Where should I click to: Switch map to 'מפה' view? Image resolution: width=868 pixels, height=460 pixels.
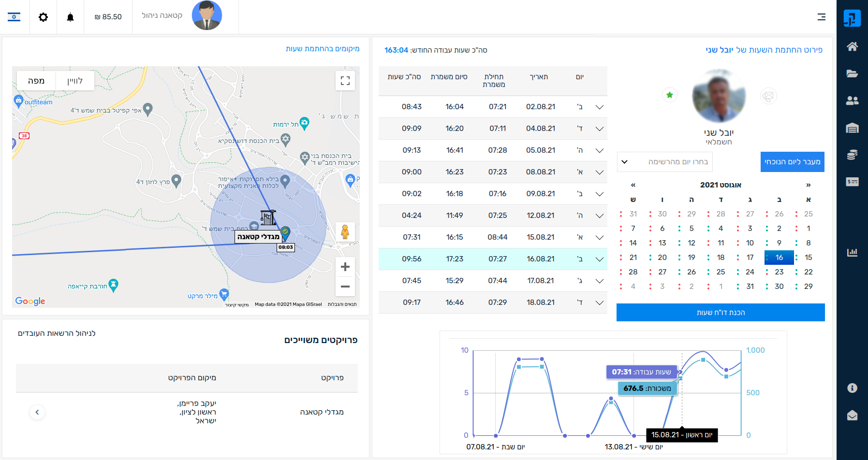point(36,81)
